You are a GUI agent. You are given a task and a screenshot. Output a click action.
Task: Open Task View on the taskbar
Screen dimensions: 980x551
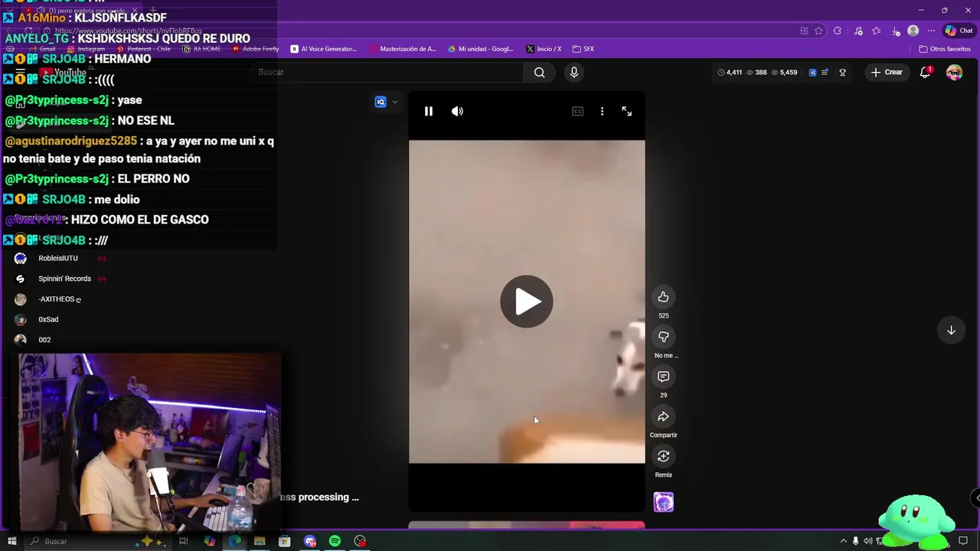point(184,541)
